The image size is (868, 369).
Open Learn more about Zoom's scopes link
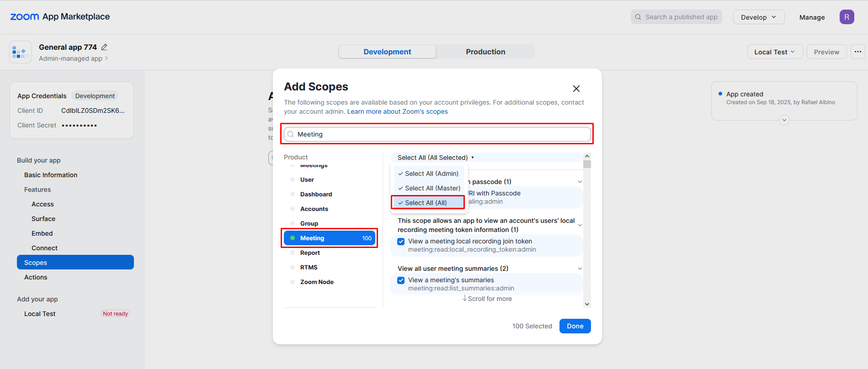[x=397, y=111]
